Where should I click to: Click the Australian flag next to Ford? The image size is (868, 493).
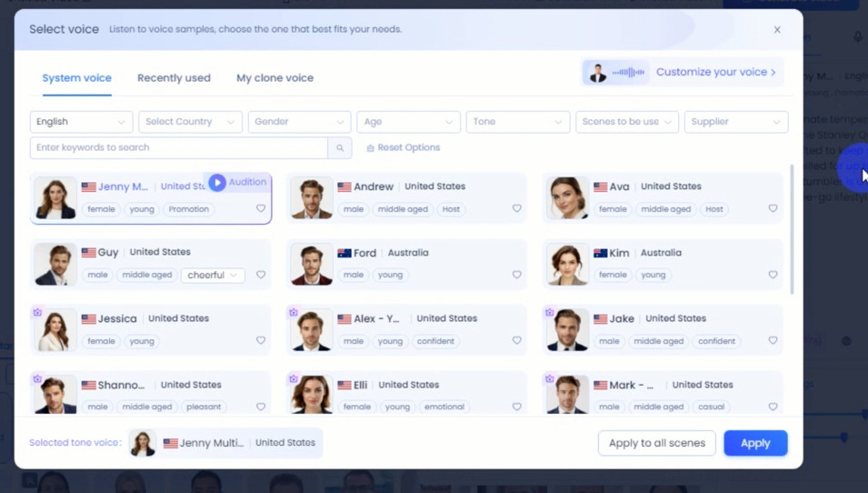(x=344, y=253)
